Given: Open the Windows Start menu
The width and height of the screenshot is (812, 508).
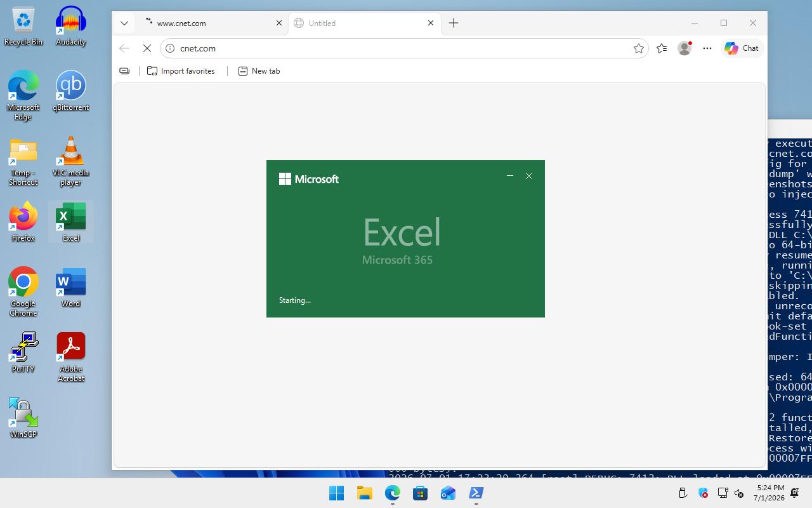Looking at the screenshot, I should (x=336, y=493).
